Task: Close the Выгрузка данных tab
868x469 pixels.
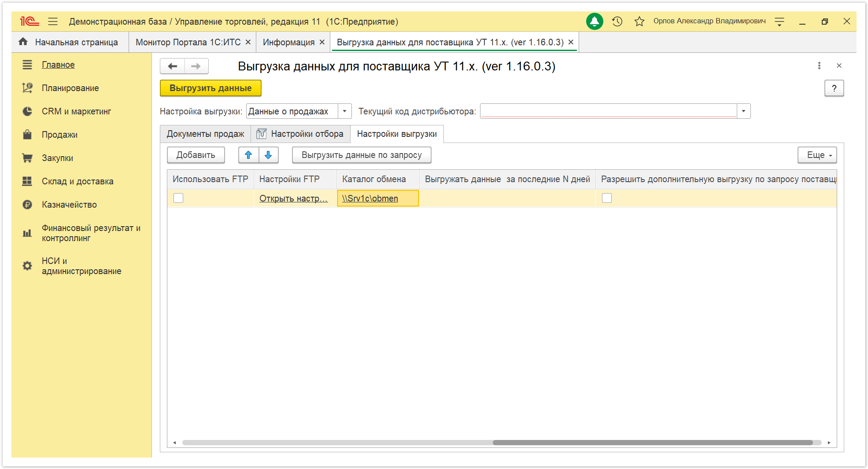Action: coord(571,42)
